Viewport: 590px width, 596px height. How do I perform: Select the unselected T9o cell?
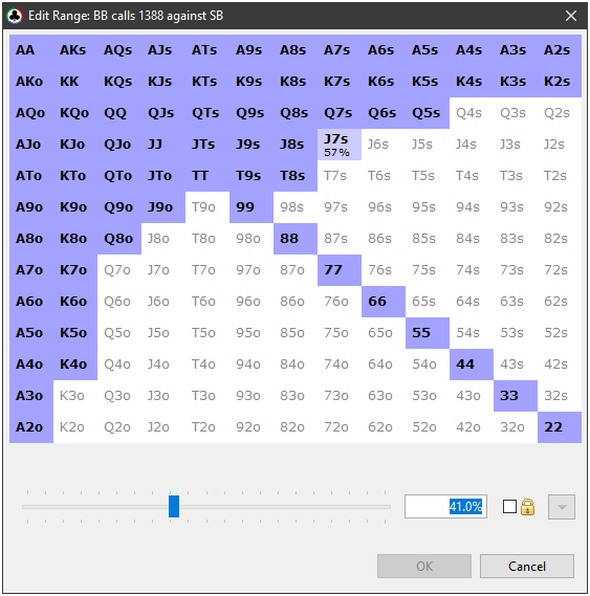point(207,207)
